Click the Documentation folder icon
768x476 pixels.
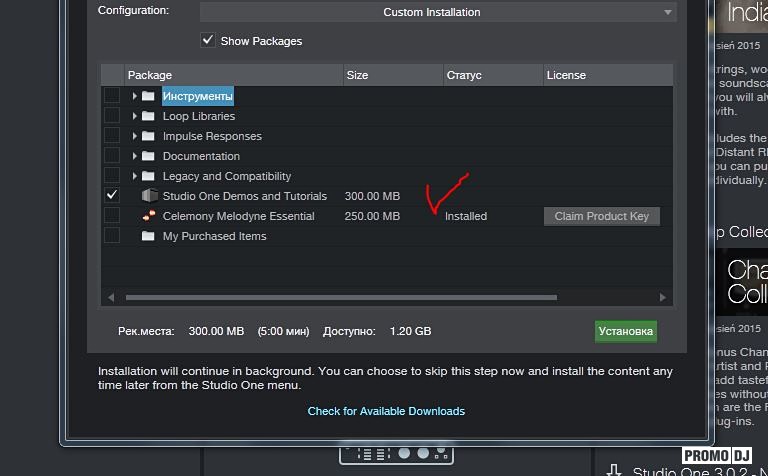pyautogui.click(x=149, y=156)
